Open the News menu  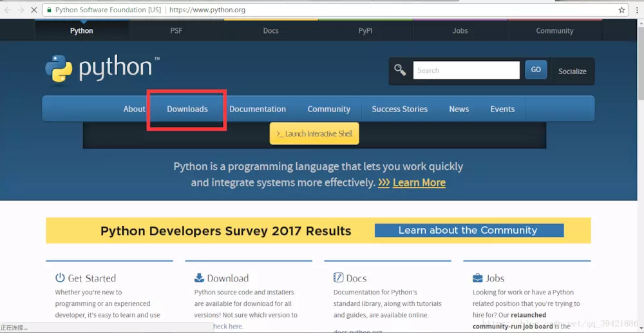(459, 109)
